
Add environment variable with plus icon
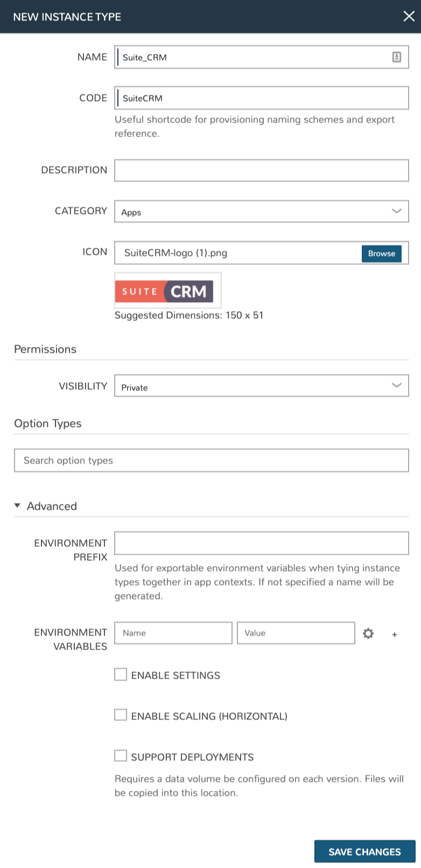pyautogui.click(x=395, y=635)
